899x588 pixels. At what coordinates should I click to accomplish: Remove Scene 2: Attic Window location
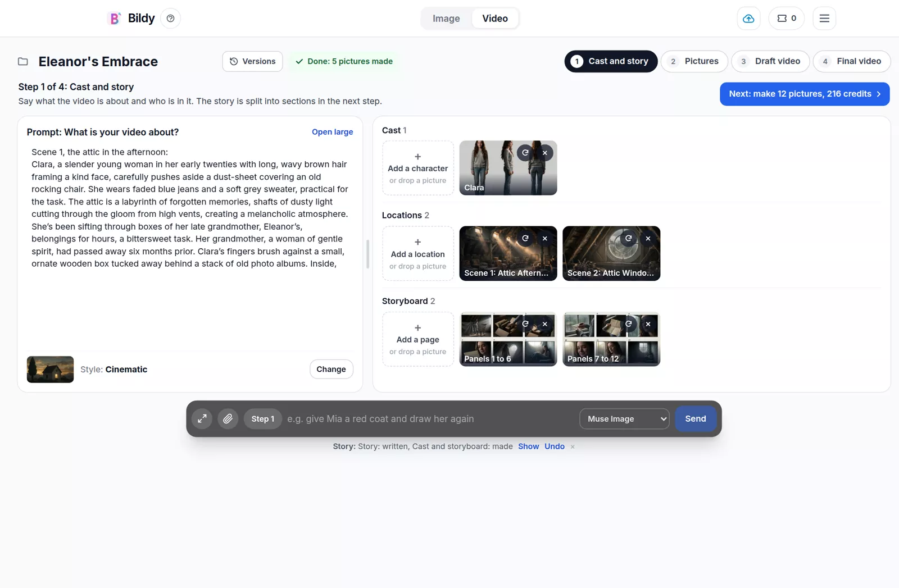(648, 238)
